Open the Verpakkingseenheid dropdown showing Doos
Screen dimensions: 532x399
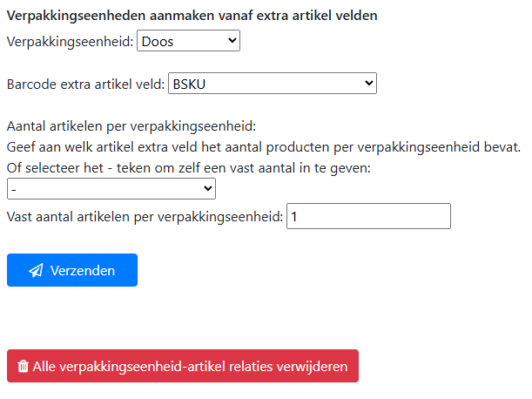[x=188, y=40]
